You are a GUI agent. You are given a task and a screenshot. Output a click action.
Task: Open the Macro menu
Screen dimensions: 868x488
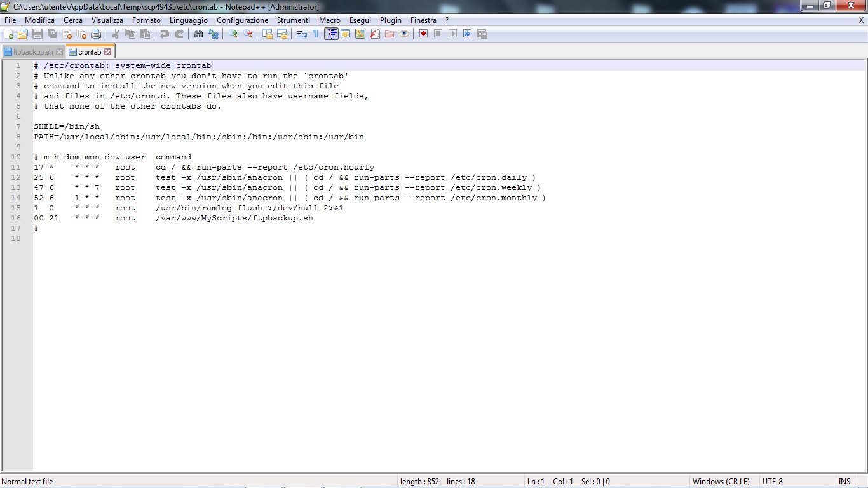330,20
